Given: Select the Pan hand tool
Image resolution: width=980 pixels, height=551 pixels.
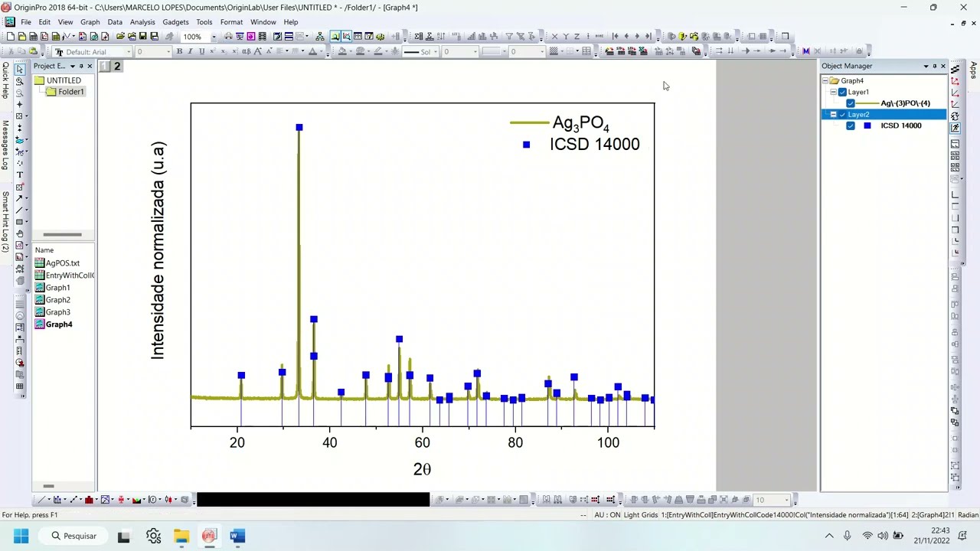Looking at the screenshot, I should point(19,234).
